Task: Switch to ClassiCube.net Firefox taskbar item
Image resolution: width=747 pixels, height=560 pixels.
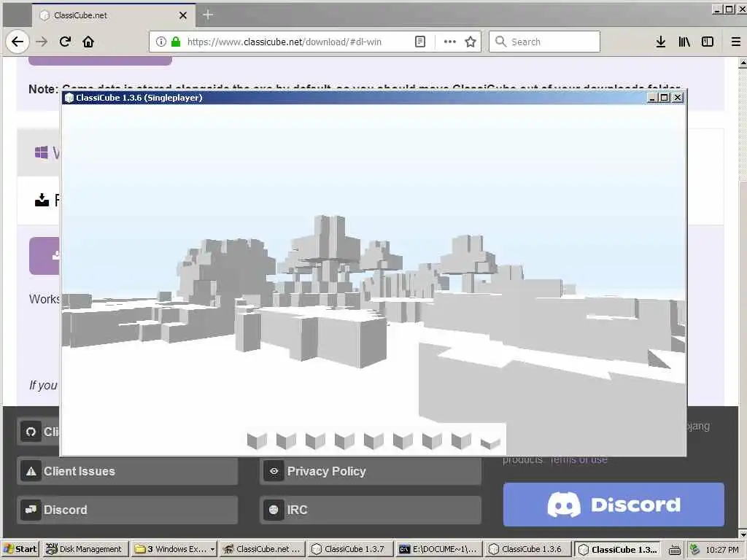Action: [262, 549]
